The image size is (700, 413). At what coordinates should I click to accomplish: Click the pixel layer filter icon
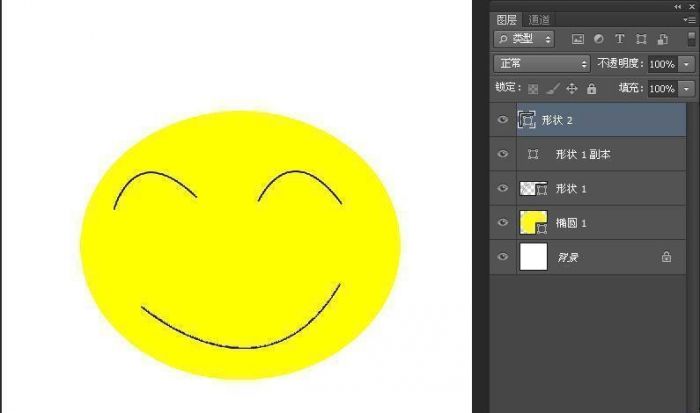pos(577,39)
